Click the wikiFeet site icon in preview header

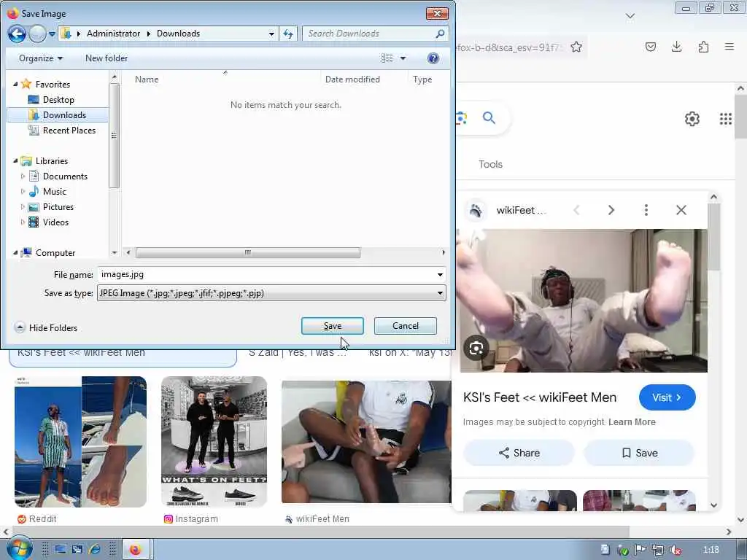475,210
